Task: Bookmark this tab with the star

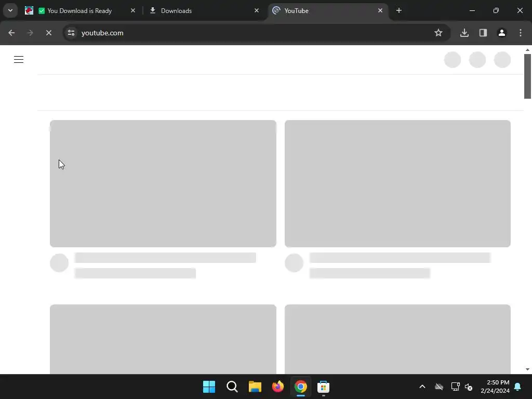Action: point(438,33)
